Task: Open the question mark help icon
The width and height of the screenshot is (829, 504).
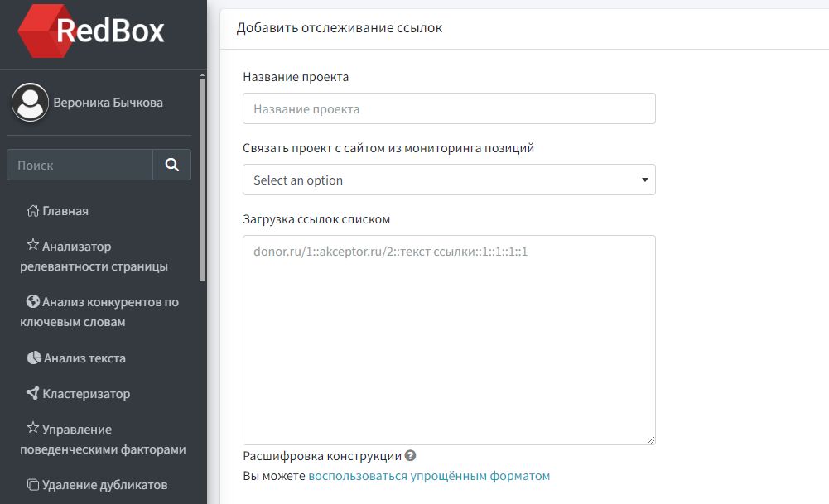Action: pos(411,456)
